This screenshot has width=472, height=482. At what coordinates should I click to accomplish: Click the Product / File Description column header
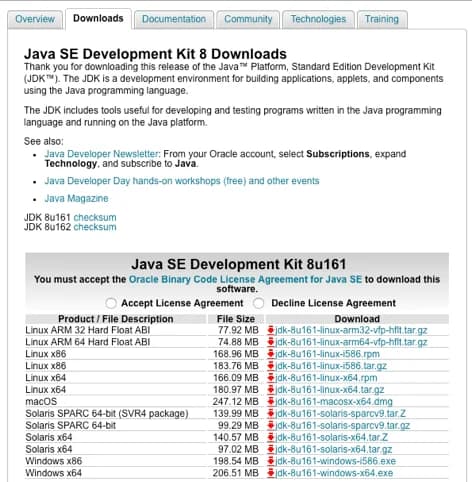tap(116, 319)
